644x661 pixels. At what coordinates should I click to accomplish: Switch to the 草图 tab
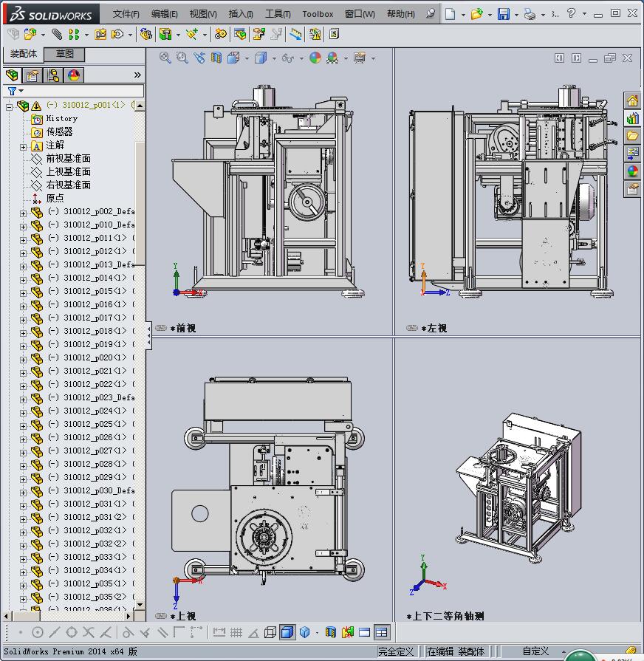click(x=65, y=54)
